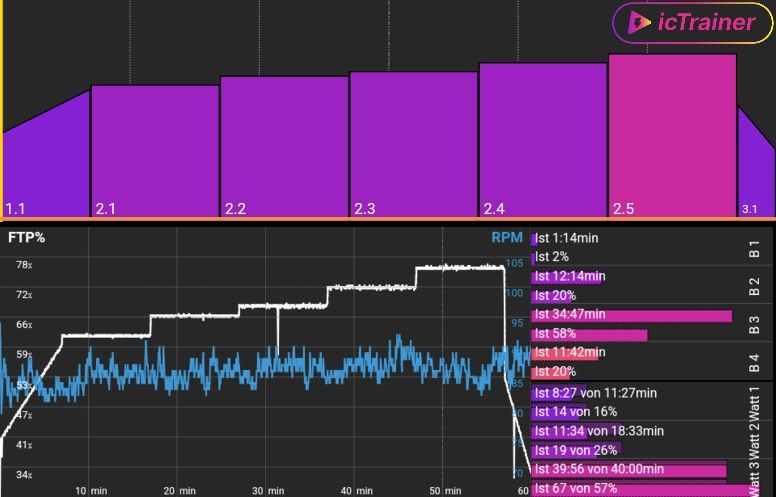Click the 30 min mark on time axis
The width and height of the screenshot is (776, 497).
click(x=264, y=491)
